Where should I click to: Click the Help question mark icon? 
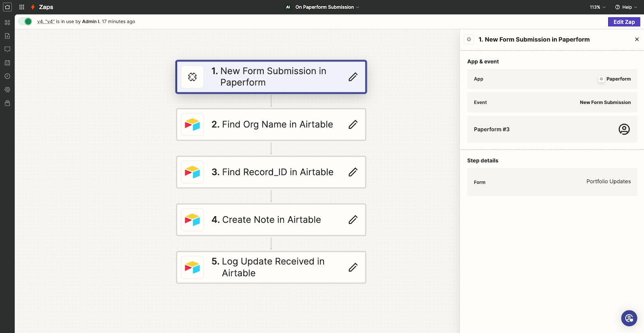(617, 7)
